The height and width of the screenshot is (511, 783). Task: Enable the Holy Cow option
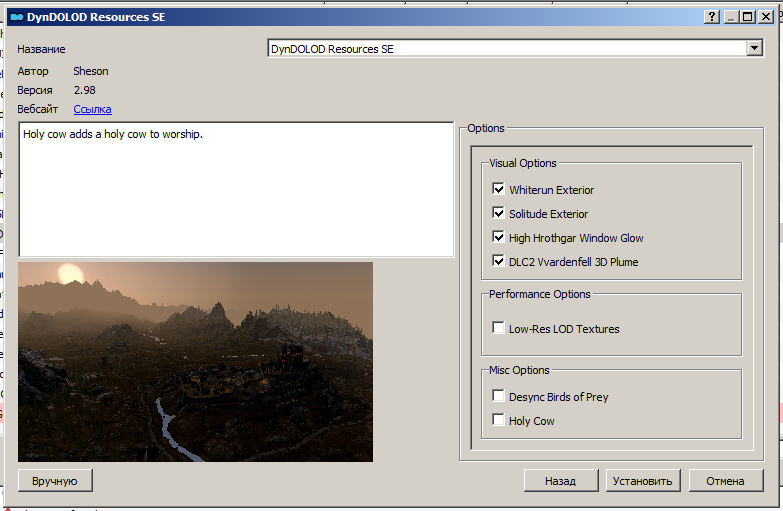coord(498,420)
